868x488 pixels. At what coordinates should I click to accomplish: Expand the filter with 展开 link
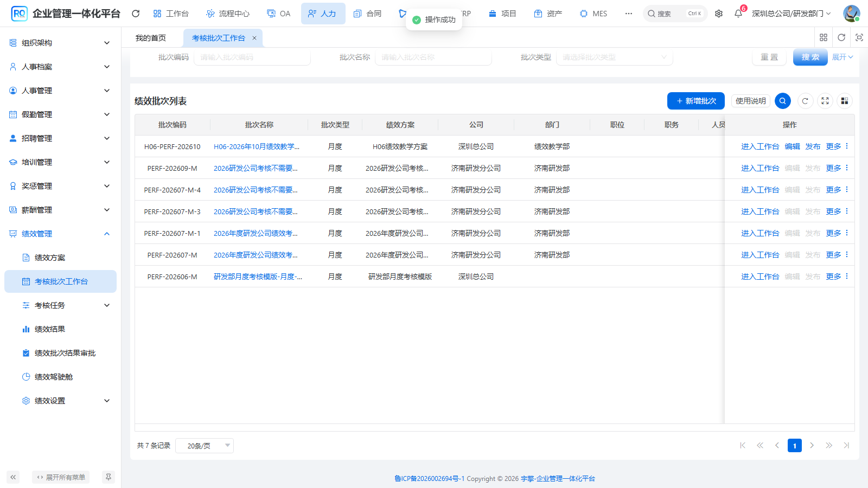coord(843,57)
